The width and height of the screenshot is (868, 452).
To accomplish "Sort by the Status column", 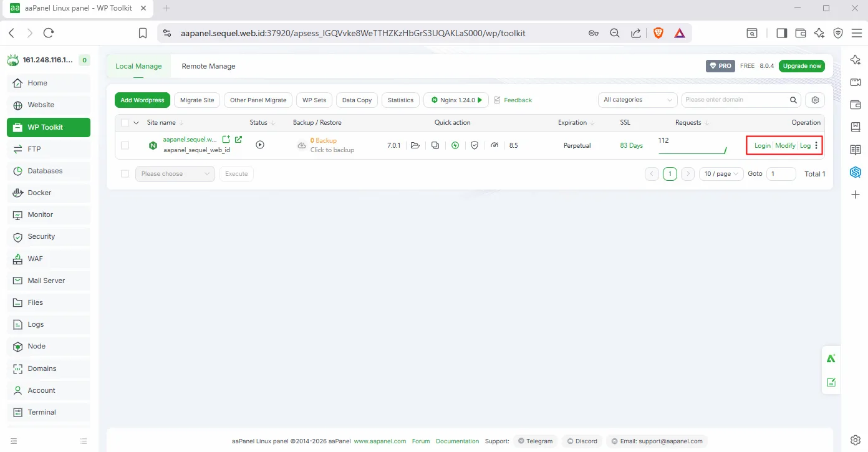I will click(263, 123).
